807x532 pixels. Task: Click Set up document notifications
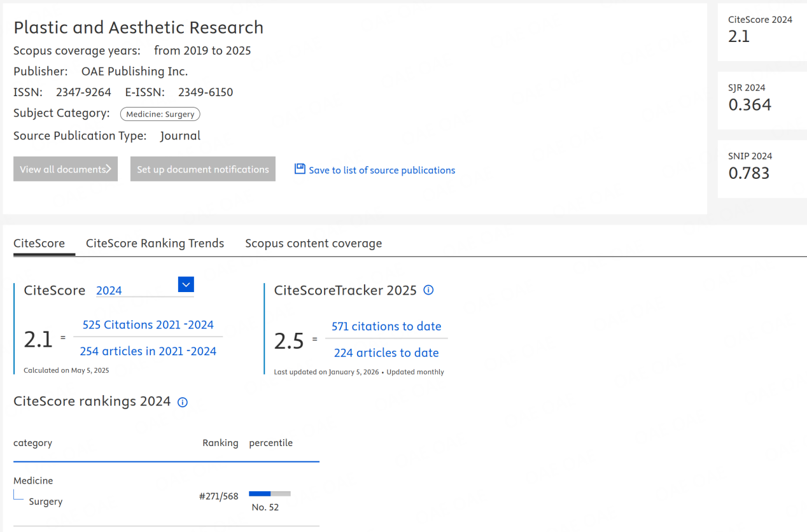[x=202, y=169]
